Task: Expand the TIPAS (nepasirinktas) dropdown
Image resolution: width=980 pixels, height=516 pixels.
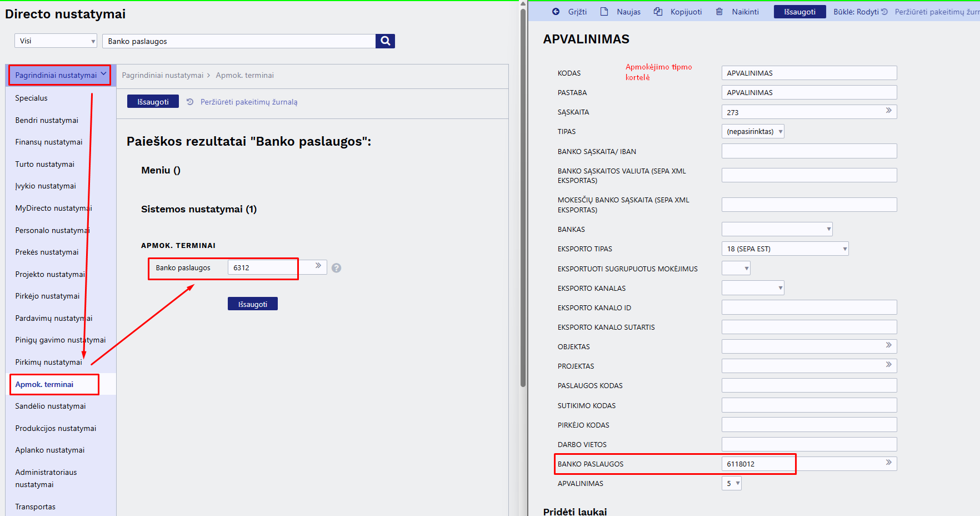Action: coord(753,132)
